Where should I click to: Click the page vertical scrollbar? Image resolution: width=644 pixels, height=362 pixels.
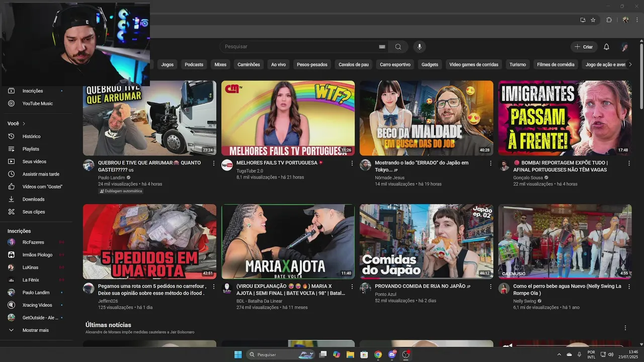641,75
